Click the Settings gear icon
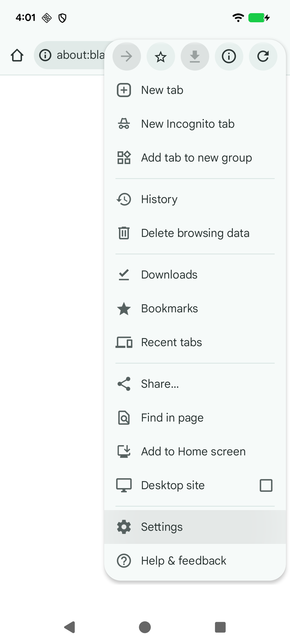Image resolution: width=290 pixels, height=644 pixels. [x=124, y=526]
